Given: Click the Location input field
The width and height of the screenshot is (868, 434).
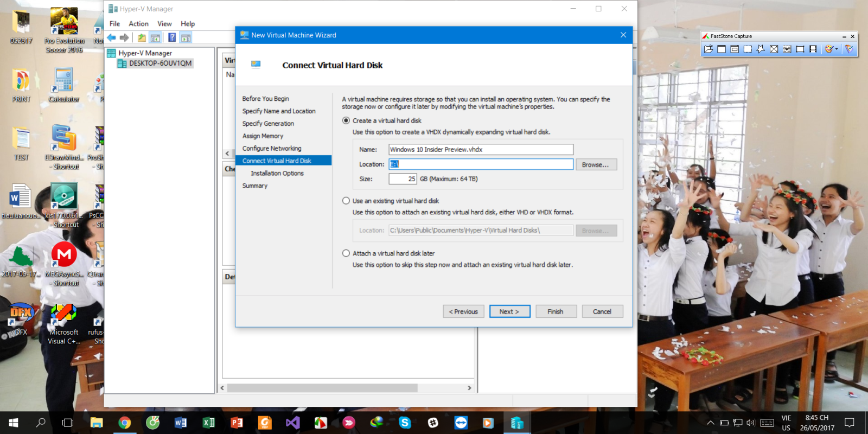Looking at the screenshot, I should pos(481,164).
